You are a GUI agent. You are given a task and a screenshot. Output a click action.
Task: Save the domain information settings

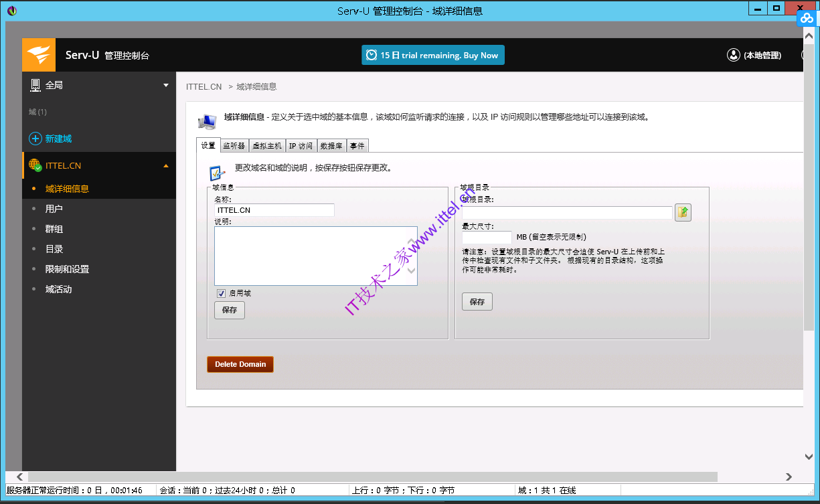230,310
